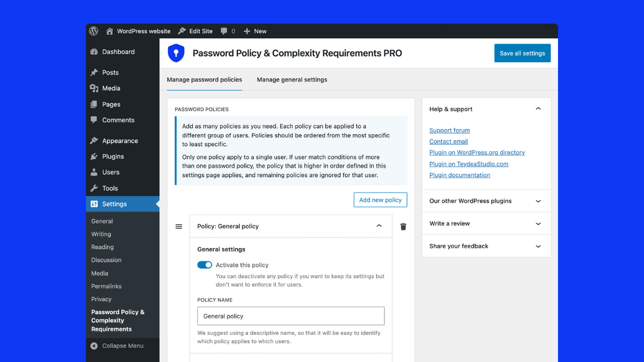Open General settings submenu item
The height and width of the screenshot is (362, 644).
(102, 221)
